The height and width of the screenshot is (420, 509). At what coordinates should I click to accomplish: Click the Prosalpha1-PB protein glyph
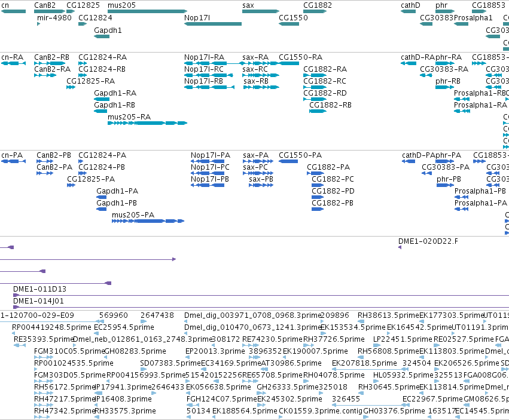pyautogui.click(x=461, y=197)
